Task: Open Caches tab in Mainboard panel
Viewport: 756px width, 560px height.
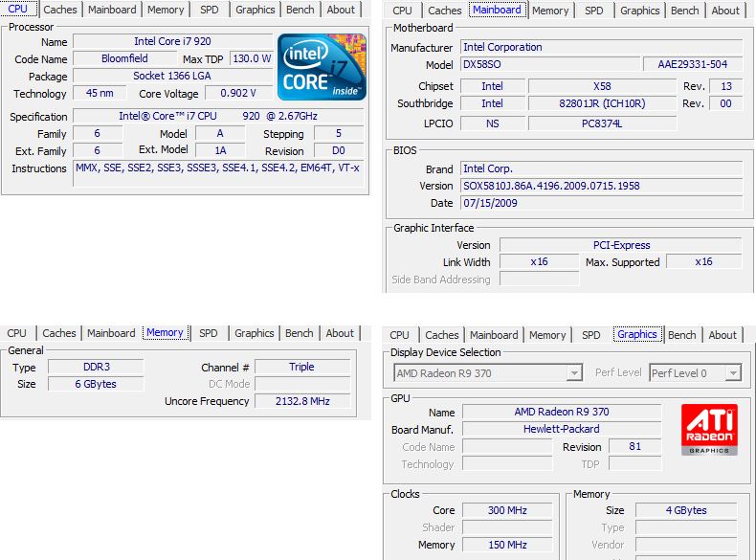Action: coord(445,11)
